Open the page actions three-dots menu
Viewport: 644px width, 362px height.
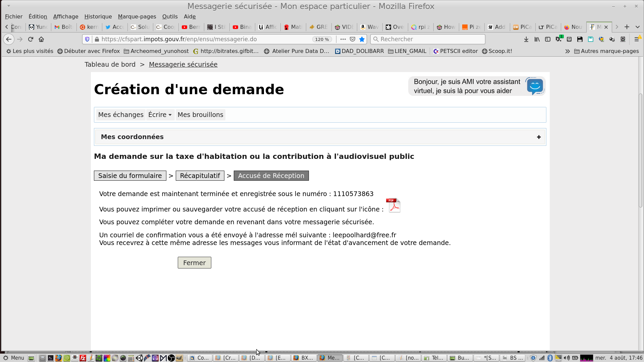(343, 39)
